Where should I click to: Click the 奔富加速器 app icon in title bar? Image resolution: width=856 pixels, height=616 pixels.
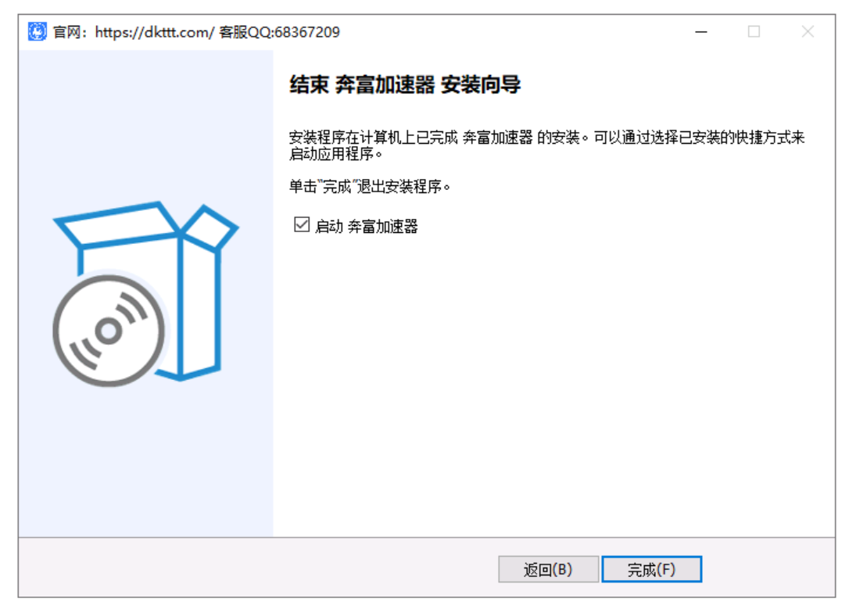(x=37, y=32)
